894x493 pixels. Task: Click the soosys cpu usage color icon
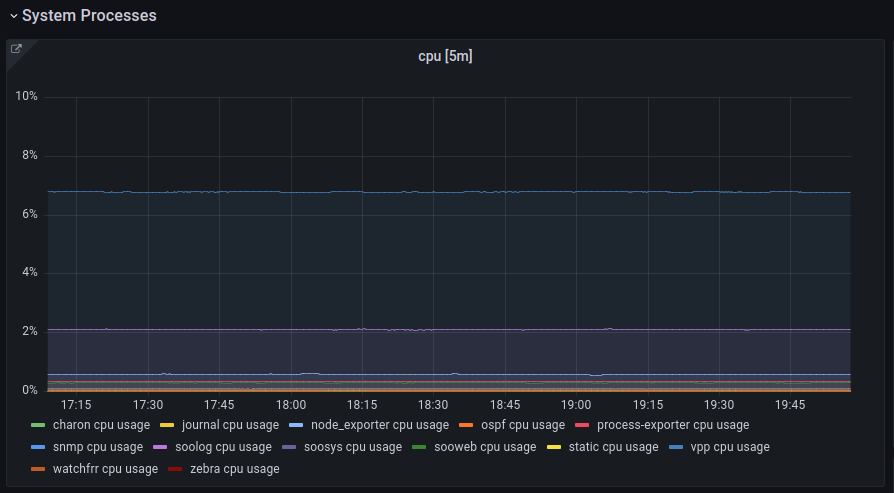(289, 447)
